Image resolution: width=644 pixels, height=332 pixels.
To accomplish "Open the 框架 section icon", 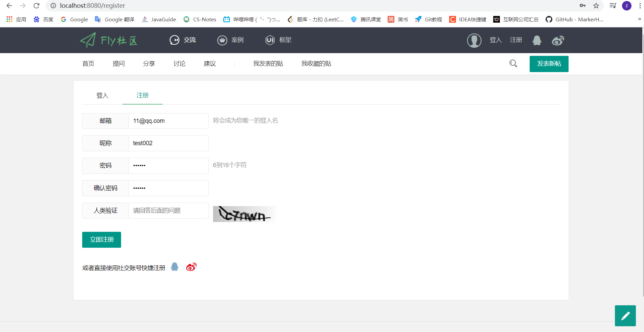I will coord(270,40).
